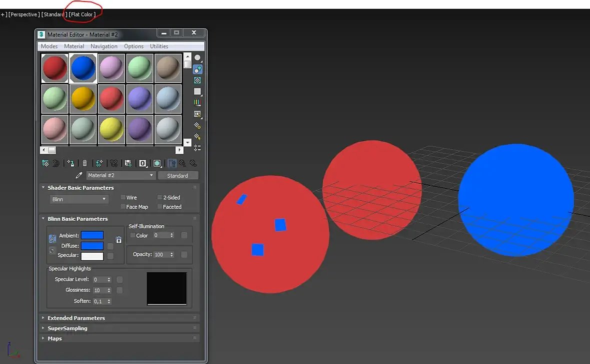Click the Self-Illumination value spinner arrows

tap(171, 235)
